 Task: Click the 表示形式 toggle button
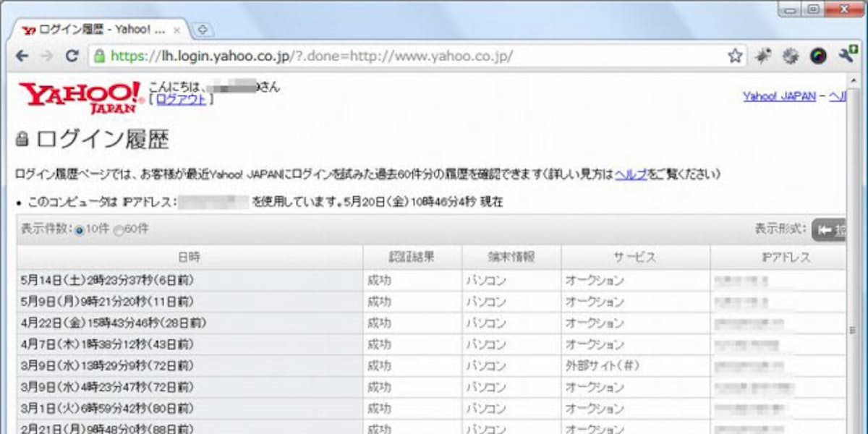[829, 229]
